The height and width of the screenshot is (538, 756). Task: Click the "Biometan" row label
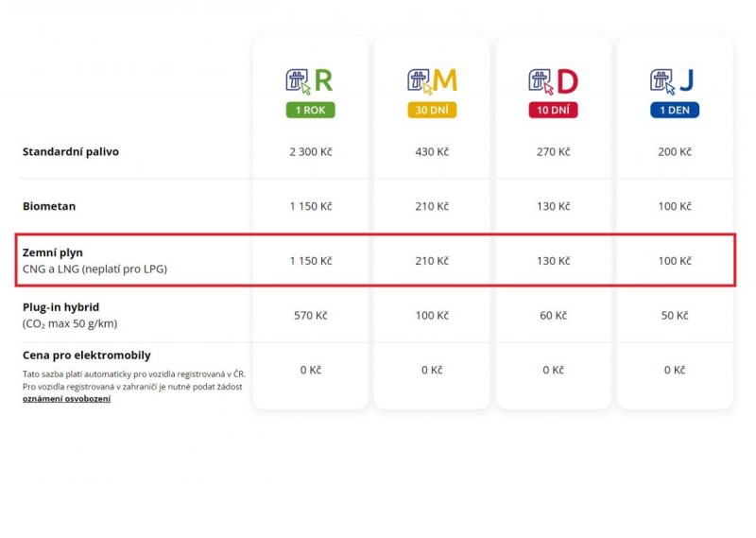49,205
